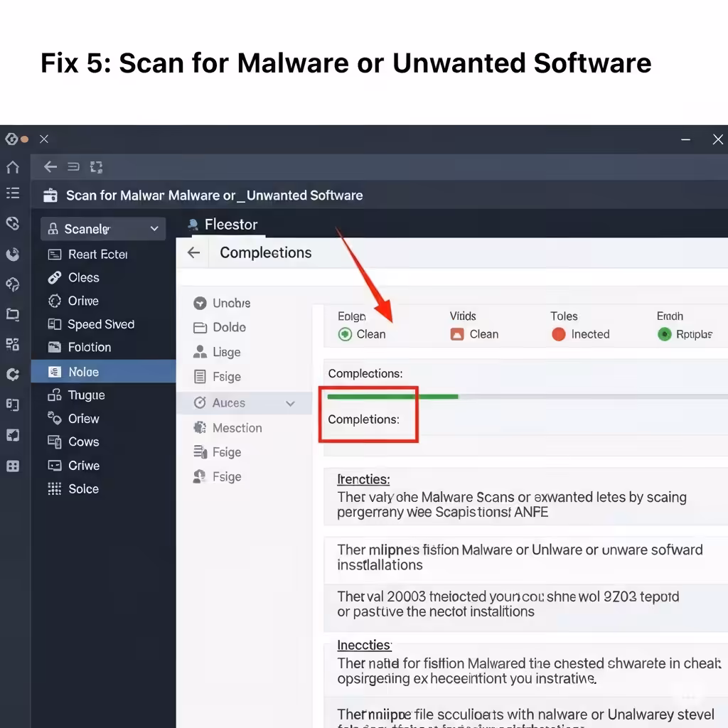This screenshot has height=728, width=728.
Task: Open the Irencties link
Action: tap(363, 479)
